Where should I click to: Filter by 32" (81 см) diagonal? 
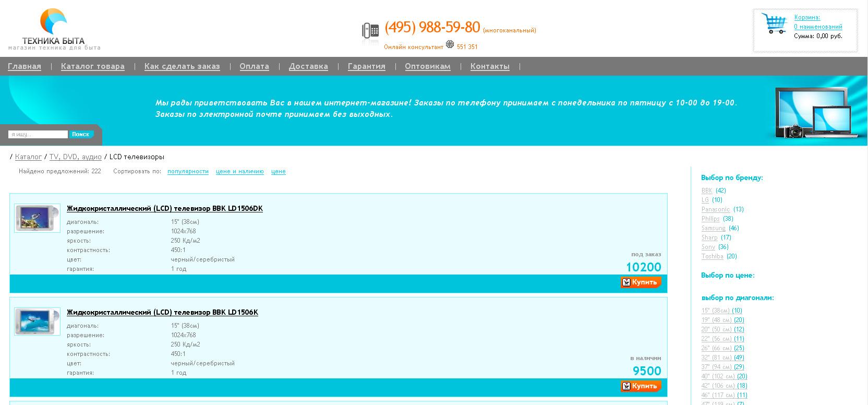723,358
